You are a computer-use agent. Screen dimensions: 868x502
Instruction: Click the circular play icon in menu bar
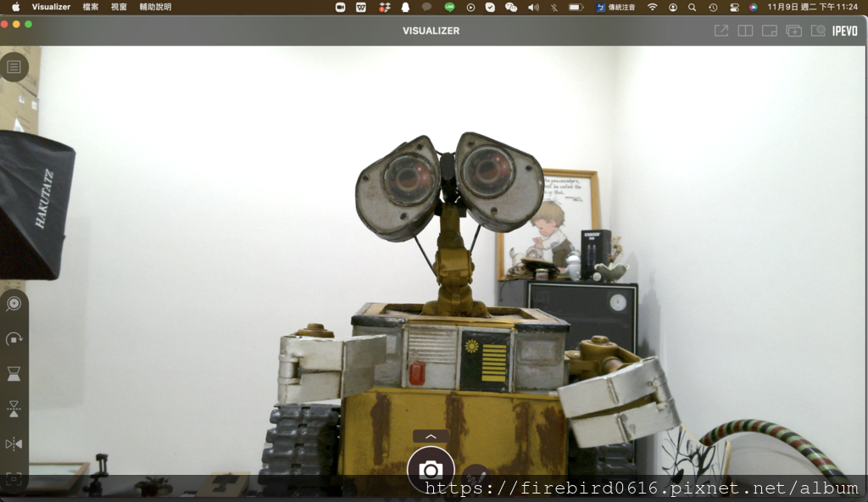tap(470, 7)
